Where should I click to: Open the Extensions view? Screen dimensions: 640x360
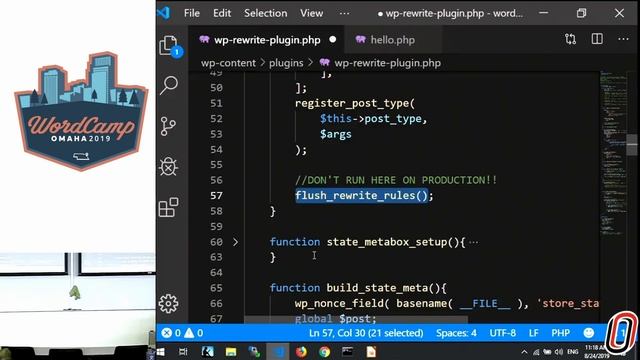169,207
